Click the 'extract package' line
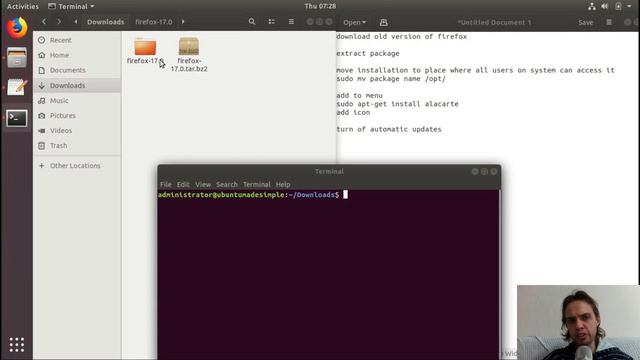 368,53
